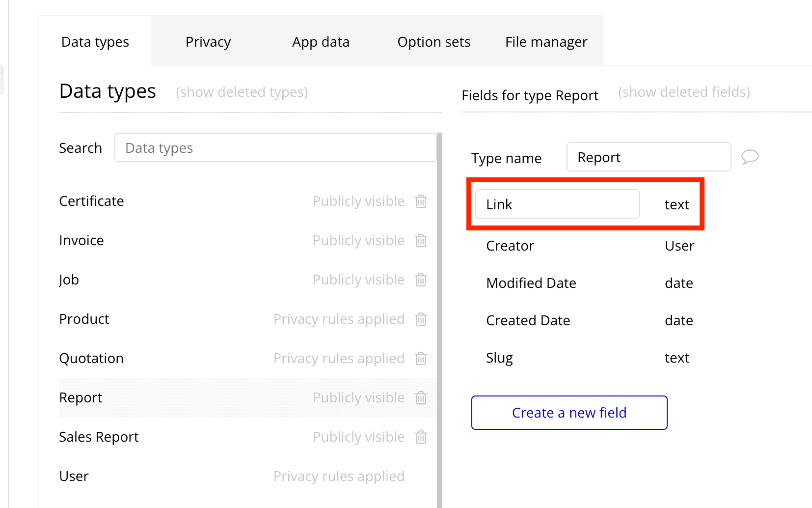This screenshot has width=812, height=508.
Task: Delete Quotation type with trash icon
Action: pyautogui.click(x=421, y=359)
